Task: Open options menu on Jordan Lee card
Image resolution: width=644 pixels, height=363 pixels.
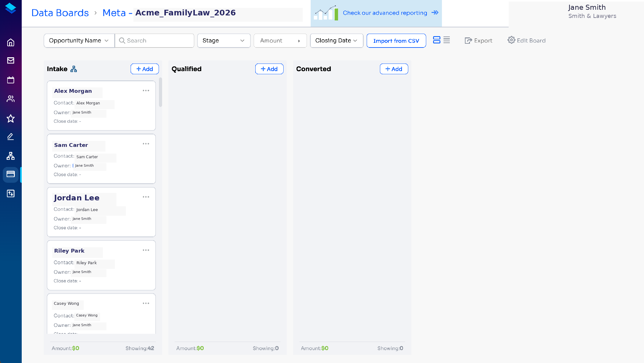Action: [146, 197]
